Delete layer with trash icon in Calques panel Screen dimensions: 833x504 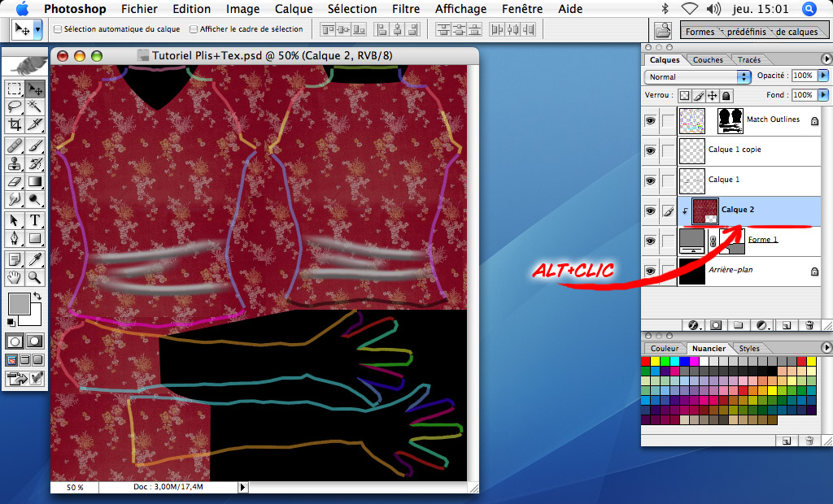pyautogui.click(x=809, y=325)
